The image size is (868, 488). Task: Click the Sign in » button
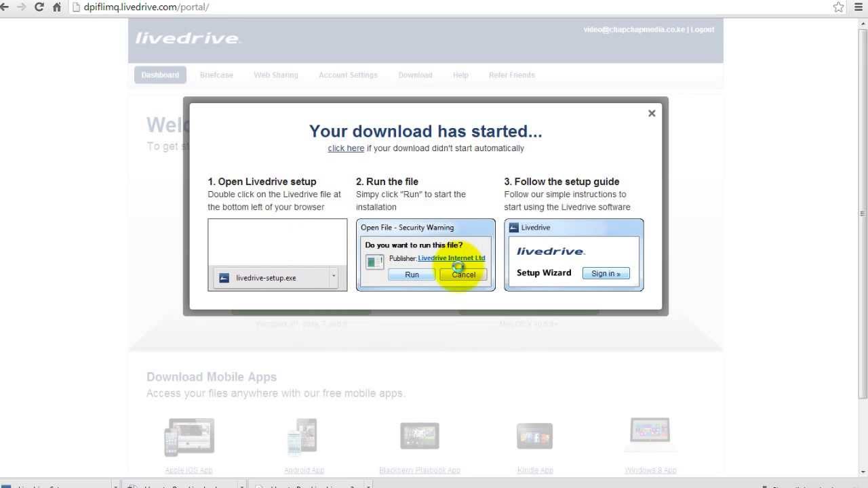(606, 274)
